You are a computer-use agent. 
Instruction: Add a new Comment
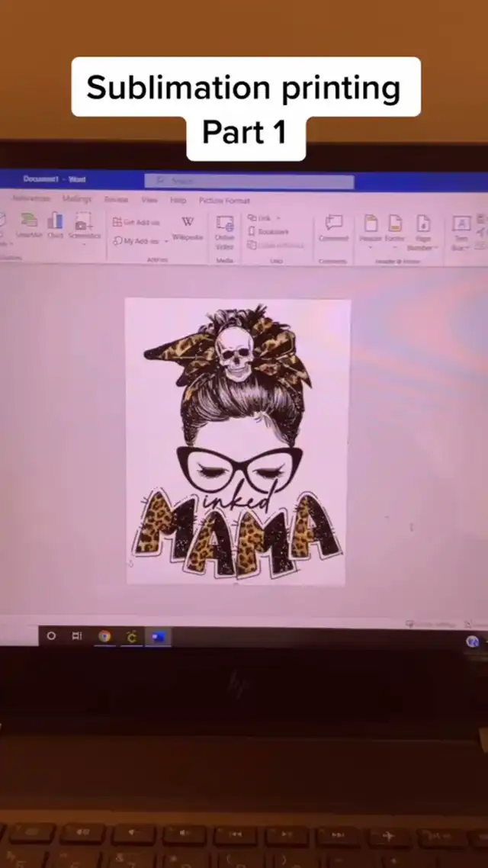[333, 227]
